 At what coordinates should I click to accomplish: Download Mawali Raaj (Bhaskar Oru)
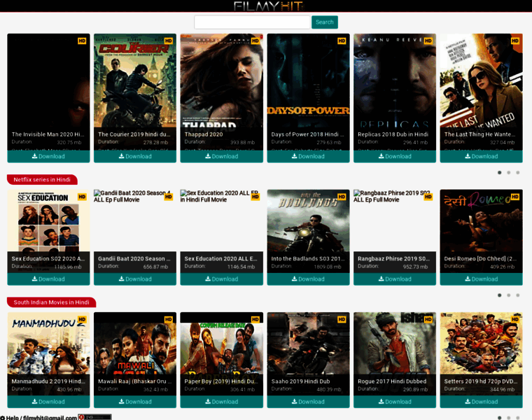pyautogui.click(x=135, y=402)
